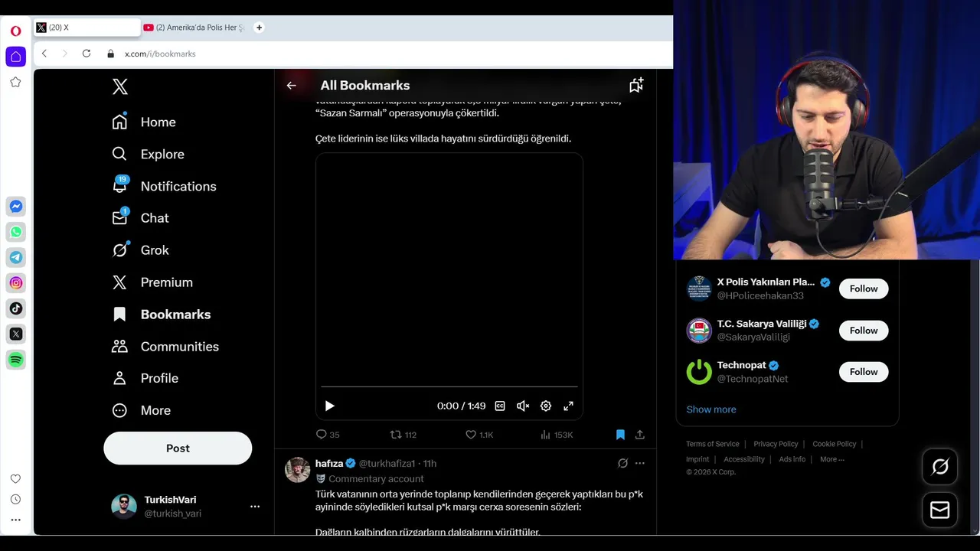Follow T.C. Sakarya Valiliği

pyautogui.click(x=864, y=331)
